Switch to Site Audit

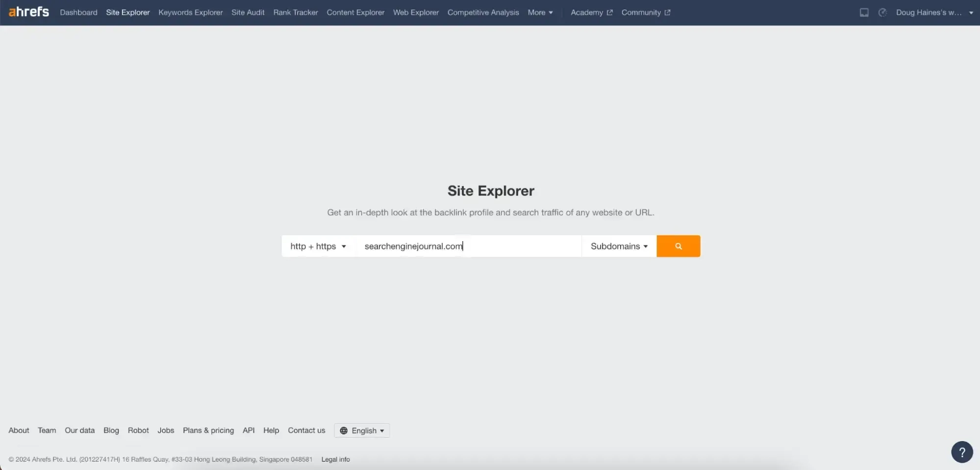[248, 12]
